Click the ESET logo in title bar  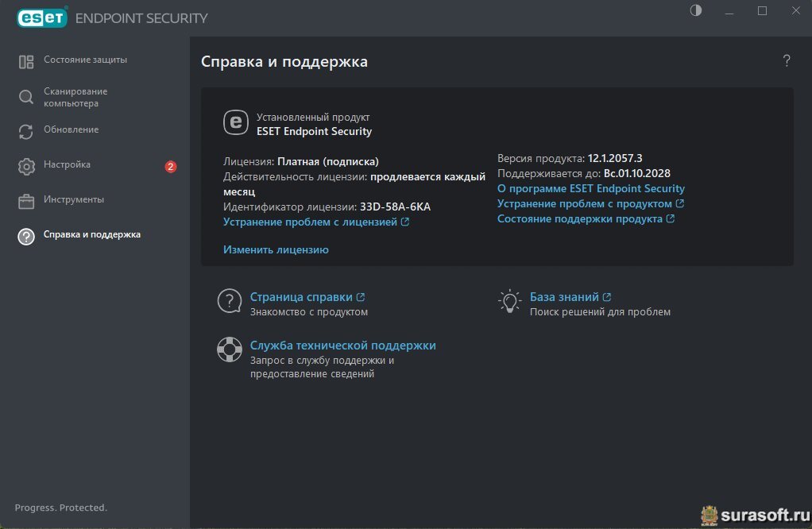pos(41,17)
